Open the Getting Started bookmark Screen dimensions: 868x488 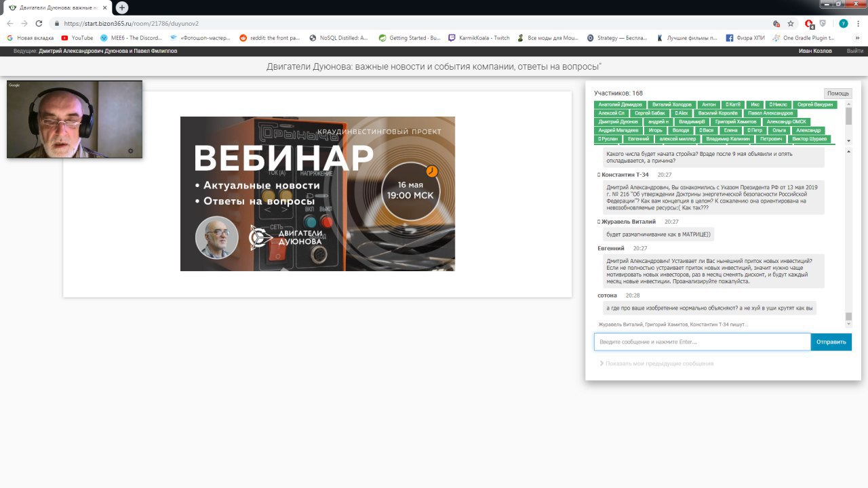tap(410, 38)
